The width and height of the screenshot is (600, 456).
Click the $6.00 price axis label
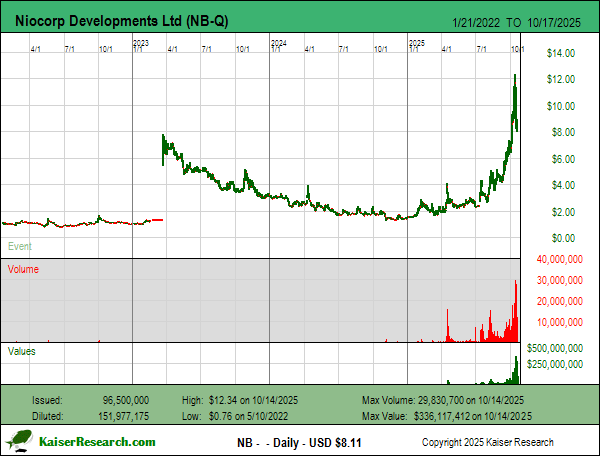[563, 159]
